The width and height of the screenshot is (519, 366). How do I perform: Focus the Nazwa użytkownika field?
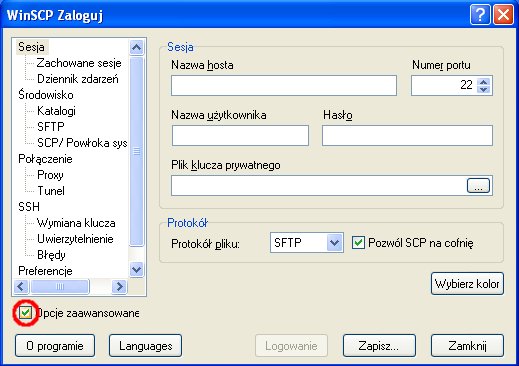240,136
